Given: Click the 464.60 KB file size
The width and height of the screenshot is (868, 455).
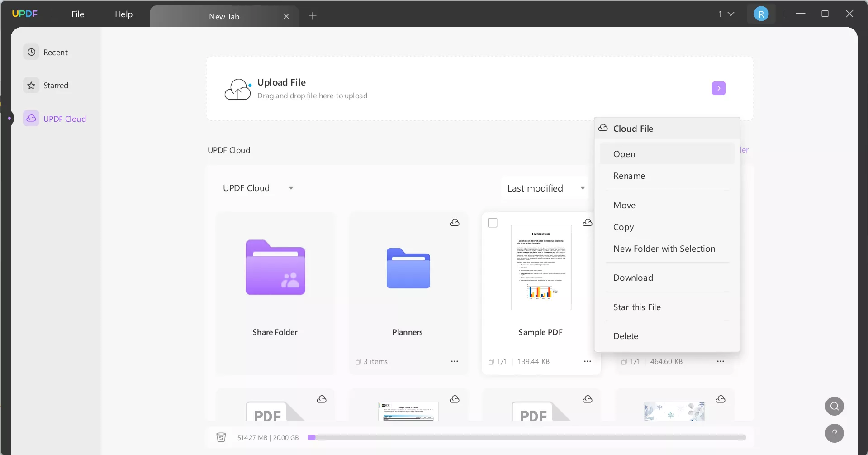Looking at the screenshot, I should (x=666, y=362).
